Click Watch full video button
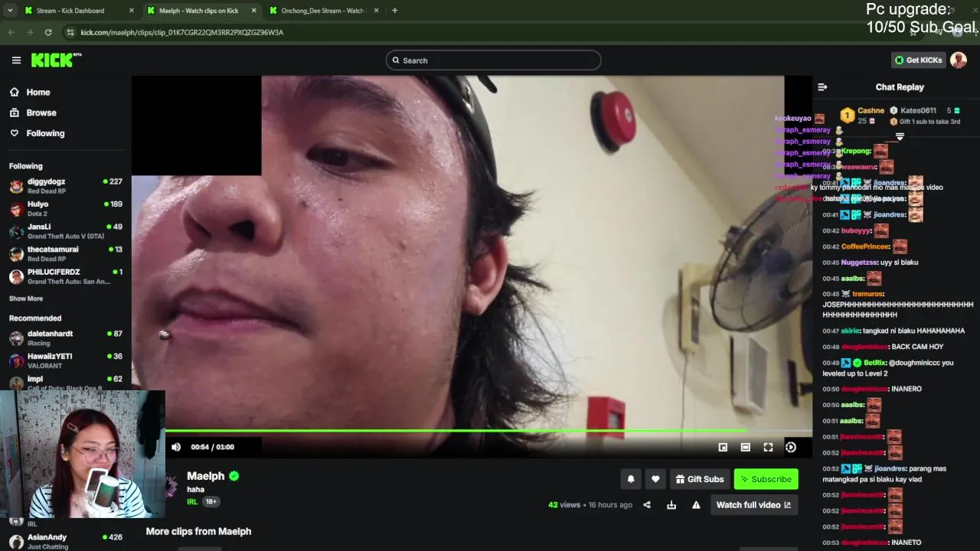 tap(754, 505)
